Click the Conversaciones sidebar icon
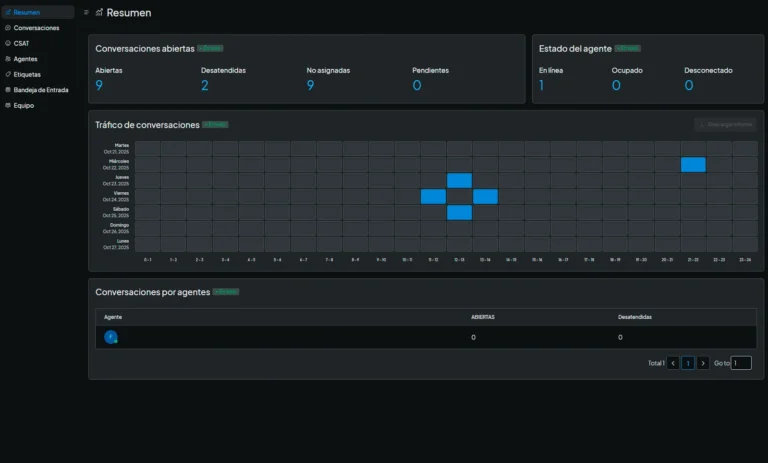Image resolution: width=768 pixels, height=463 pixels. coord(8,28)
